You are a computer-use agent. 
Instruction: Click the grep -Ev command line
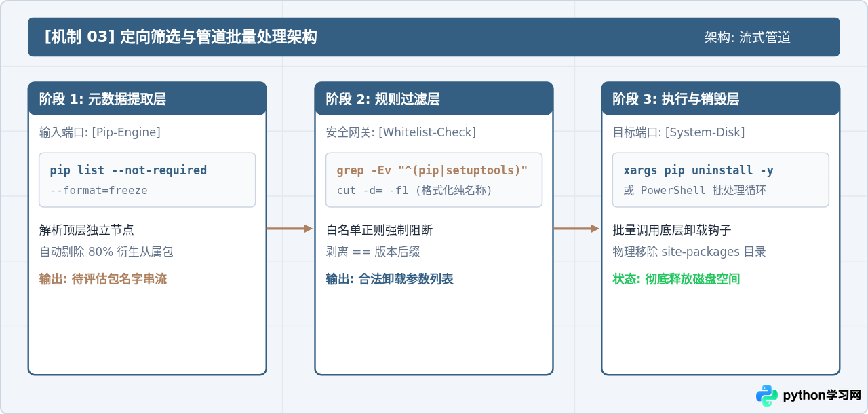(x=432, y=170)
